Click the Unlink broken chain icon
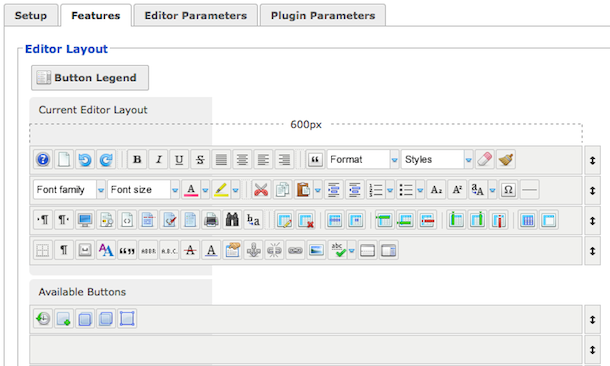Screen dimensions: 610x366 pos(274,250)
